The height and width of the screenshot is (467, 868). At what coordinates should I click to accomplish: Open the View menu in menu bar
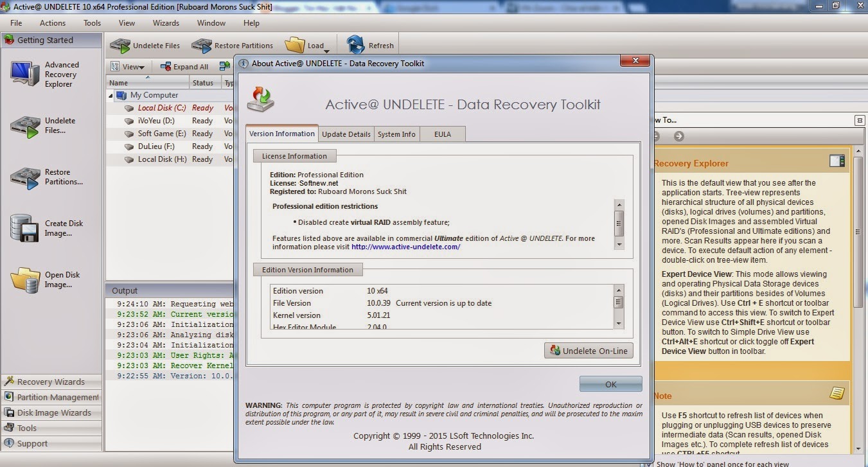coord(127,23)
